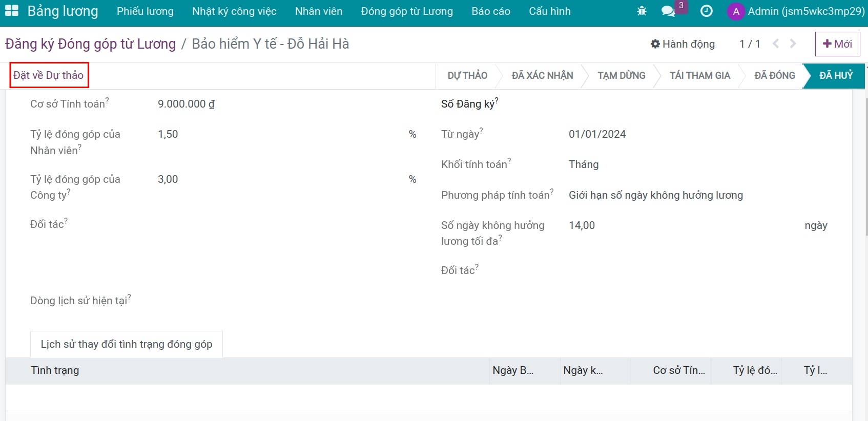Image resolution: width=868 pixels, height=421 pixels.
Task: Go to previous record arrow
Action: click(776, 44)
